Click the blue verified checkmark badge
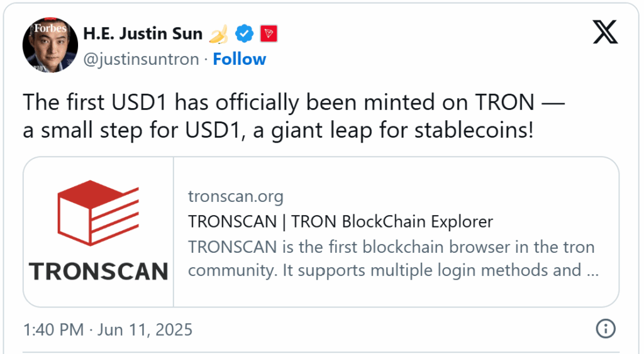Viewport: 644px width, 354px height. coord(244,33)
